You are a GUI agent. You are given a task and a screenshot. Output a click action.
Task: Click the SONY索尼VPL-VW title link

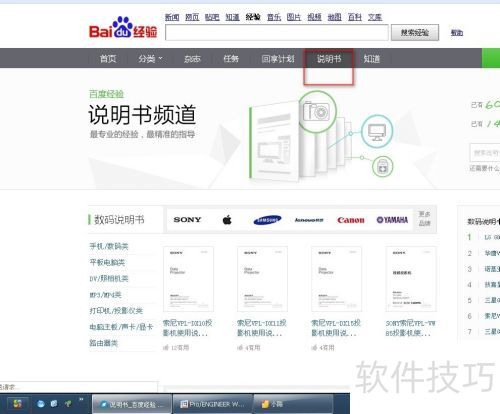[x=411, y=328]
